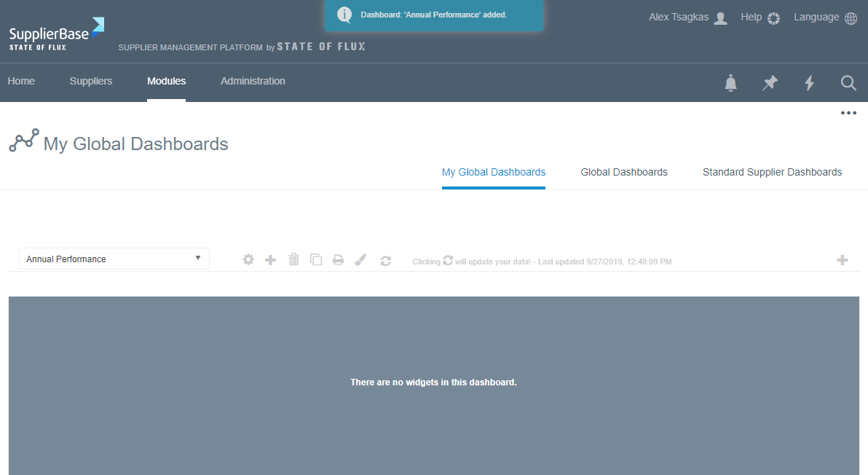The image size is (868, 475).
Task: Delete dashboard using the trash icon
Action: pos(293,259)
